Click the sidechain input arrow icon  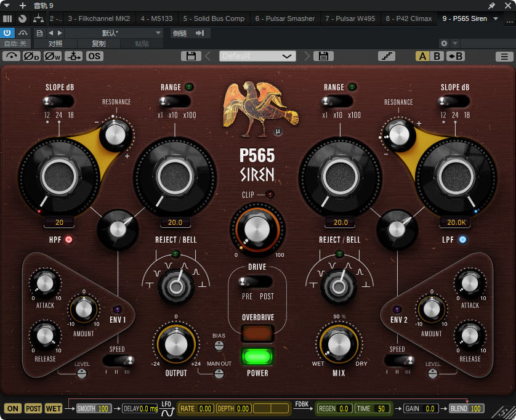[200, 33]
